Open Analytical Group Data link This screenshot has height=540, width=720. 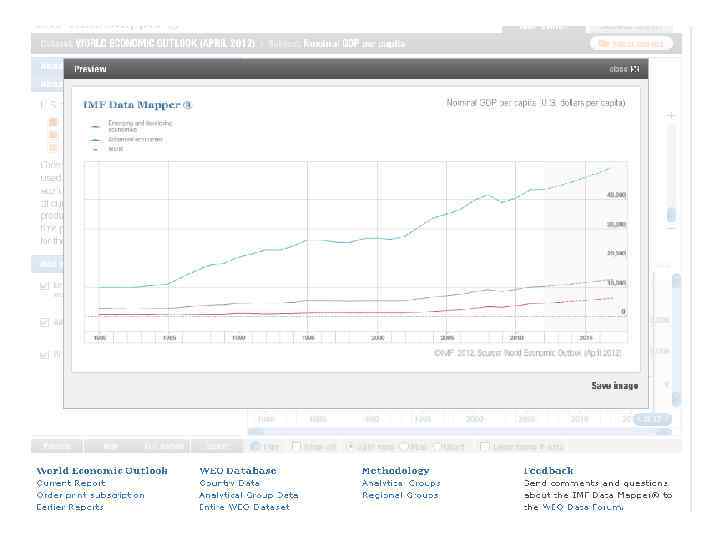249,495
